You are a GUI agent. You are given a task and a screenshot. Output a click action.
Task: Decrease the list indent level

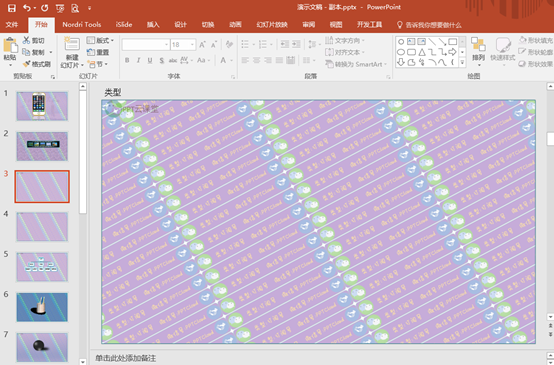tap(284, 44)
